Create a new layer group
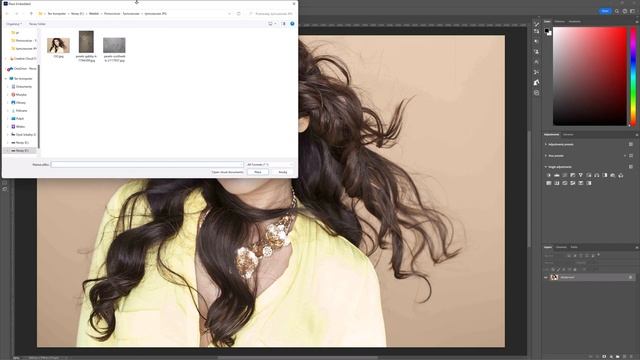The height and width of the screenshot is (360, 640). click(x=618, y=357)
